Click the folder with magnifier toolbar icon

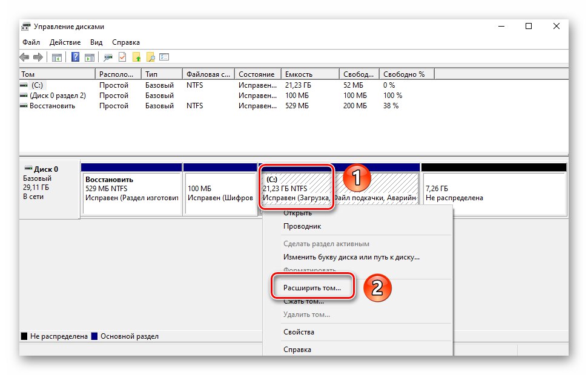150,57
